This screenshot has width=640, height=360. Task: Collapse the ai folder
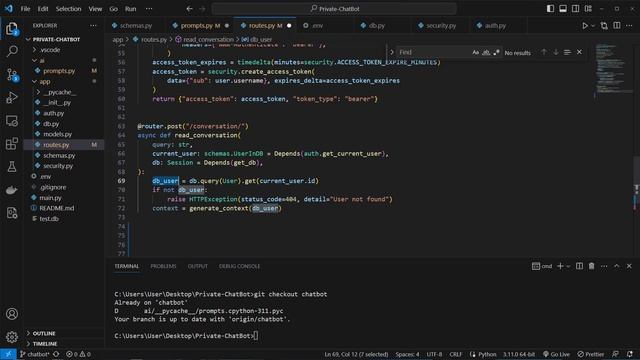[34, 60]
